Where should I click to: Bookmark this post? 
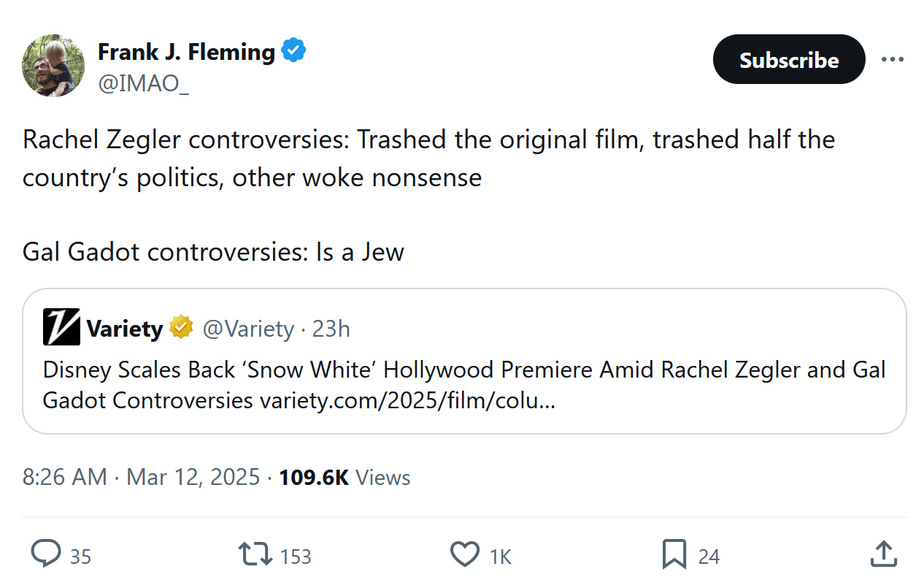click(x=674, y=554)
